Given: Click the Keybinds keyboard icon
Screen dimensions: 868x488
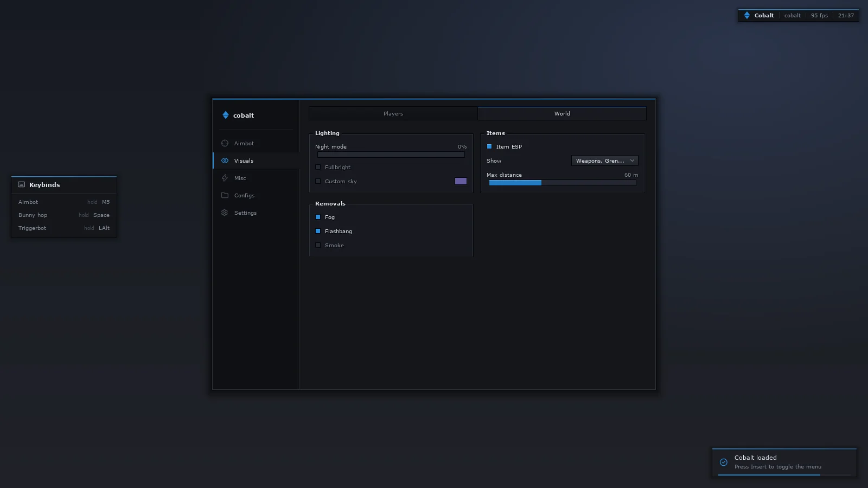Looking at the screenshot, I should click(22, 184).
